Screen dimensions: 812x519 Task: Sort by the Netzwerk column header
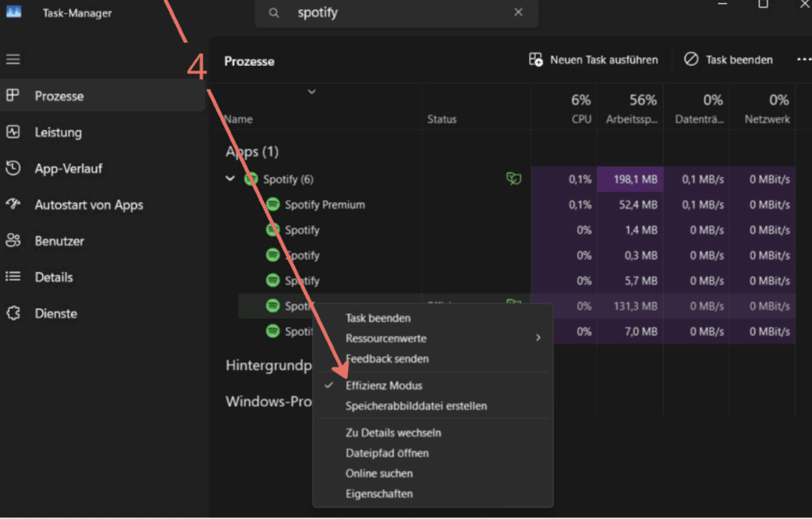(763, 109)
